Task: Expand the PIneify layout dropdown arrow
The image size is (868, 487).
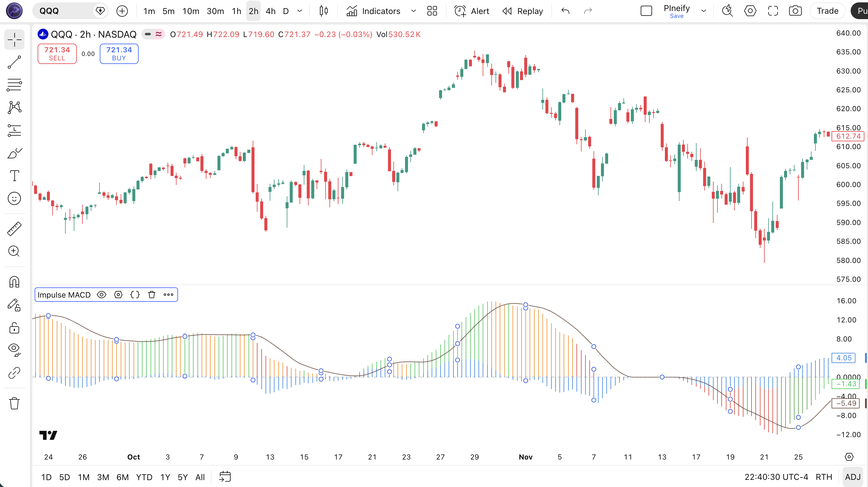Action: point(703,11)
